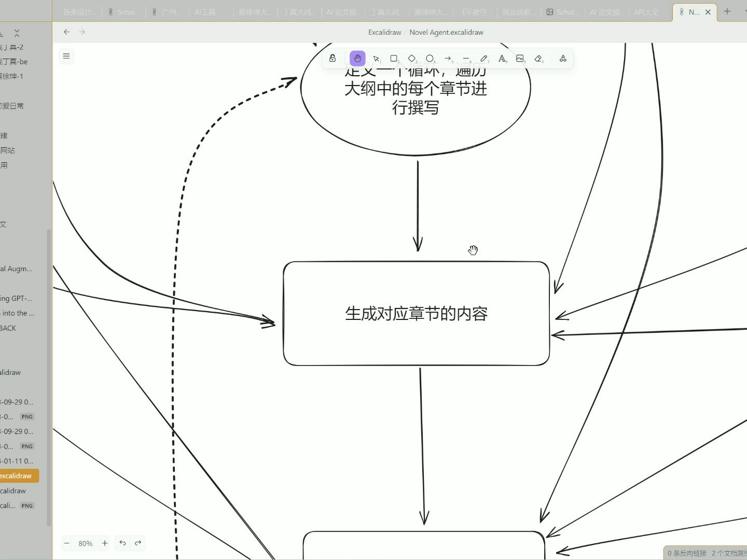The image size is (747, 560).
Task: Open sidebar item 恋爱日常
Action: tap(12, 106)
